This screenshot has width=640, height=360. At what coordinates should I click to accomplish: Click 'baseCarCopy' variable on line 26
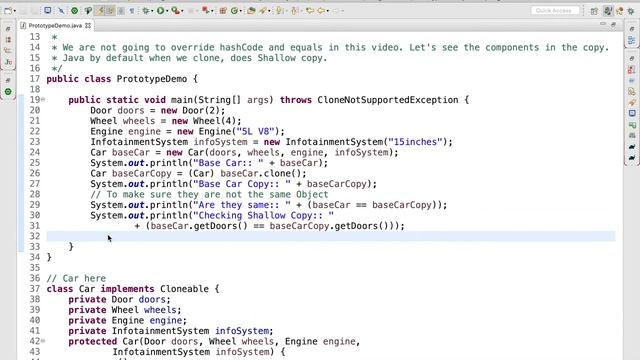142,173
